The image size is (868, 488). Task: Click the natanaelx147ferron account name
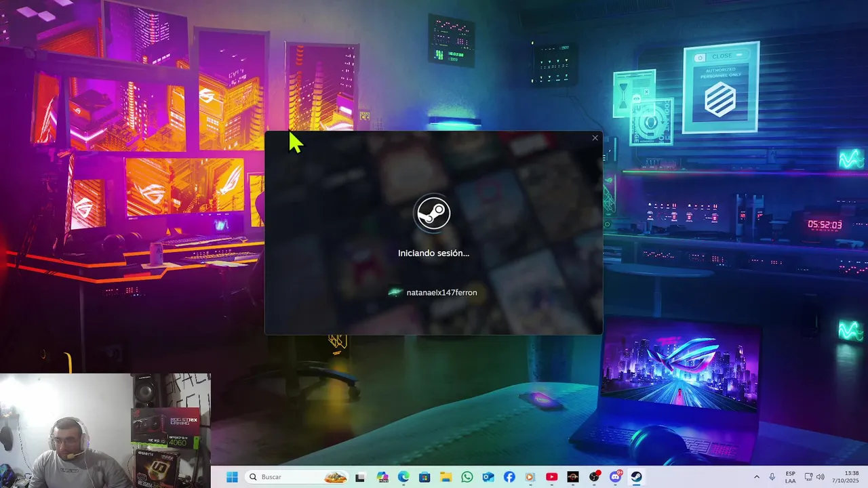(x=441, y=293)
